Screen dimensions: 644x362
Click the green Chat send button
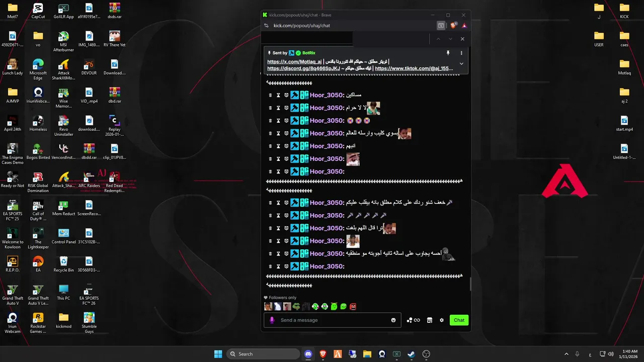[459, 320]
